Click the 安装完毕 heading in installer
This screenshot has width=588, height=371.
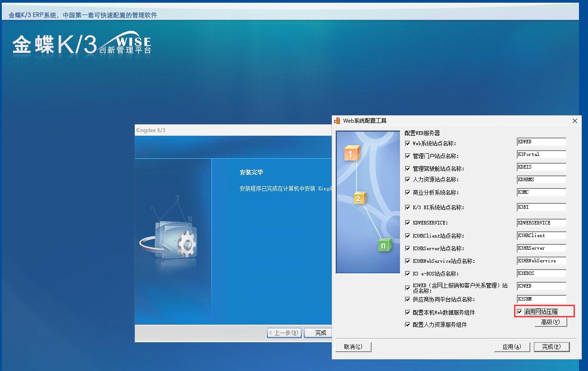(x=251, y=172)
